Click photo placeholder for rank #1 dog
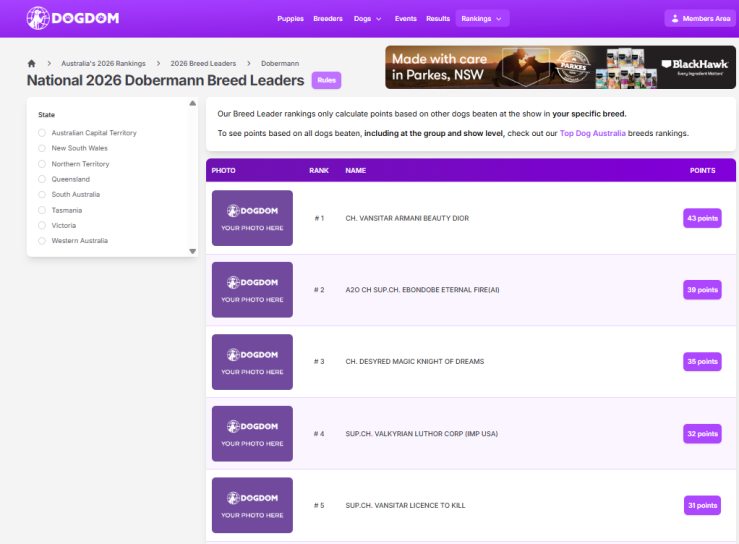739x544 pixels. 252,218
